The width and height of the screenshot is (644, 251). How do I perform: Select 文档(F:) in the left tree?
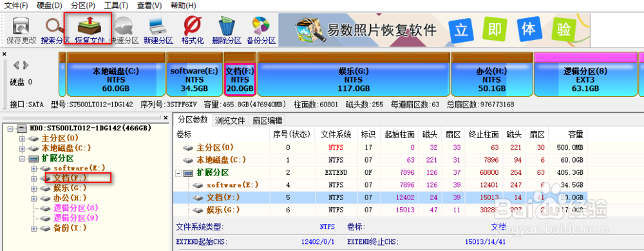tap(70, 178)
